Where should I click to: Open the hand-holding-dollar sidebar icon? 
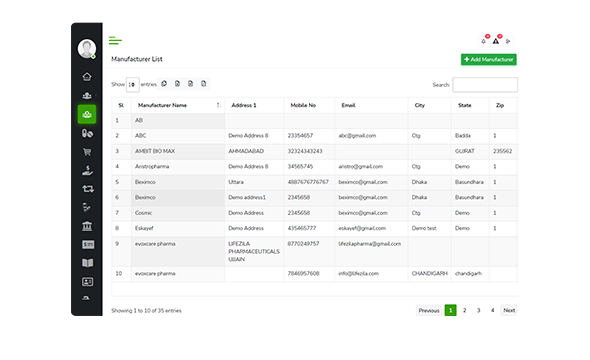tap(87, 170)
